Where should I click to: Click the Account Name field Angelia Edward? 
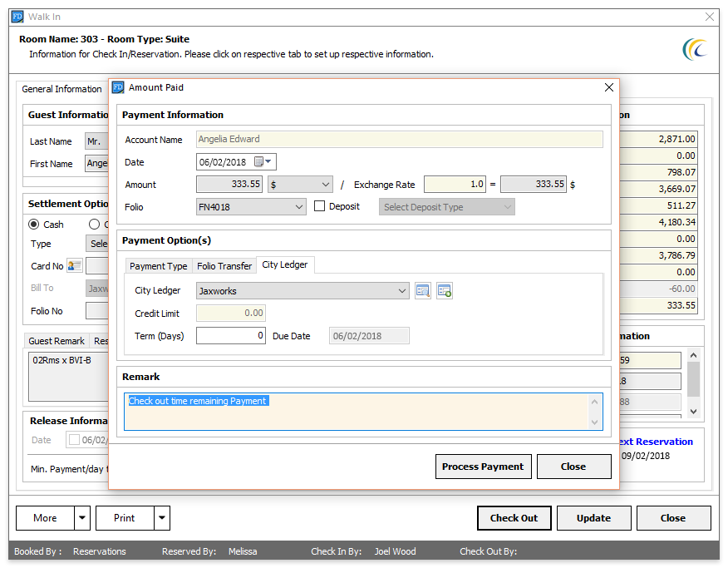tap(399, 140)
